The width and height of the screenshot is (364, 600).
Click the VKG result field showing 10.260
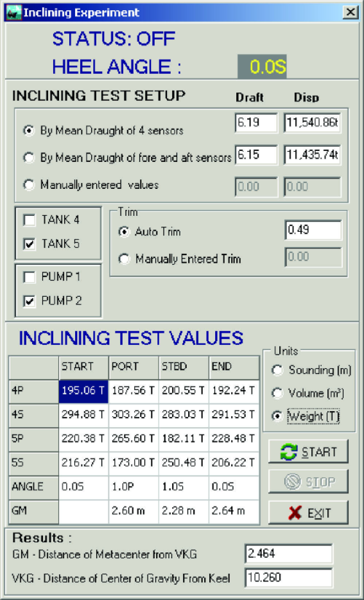click(x=289, y=578)
